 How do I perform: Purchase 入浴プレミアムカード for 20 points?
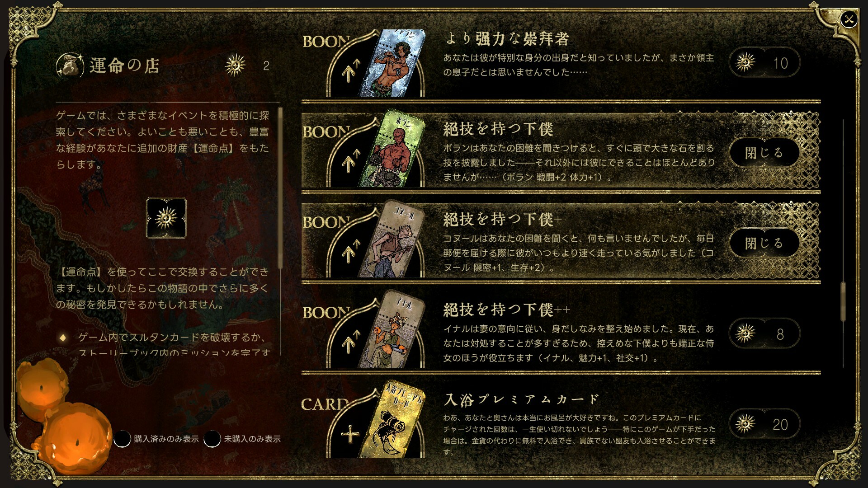764,424
